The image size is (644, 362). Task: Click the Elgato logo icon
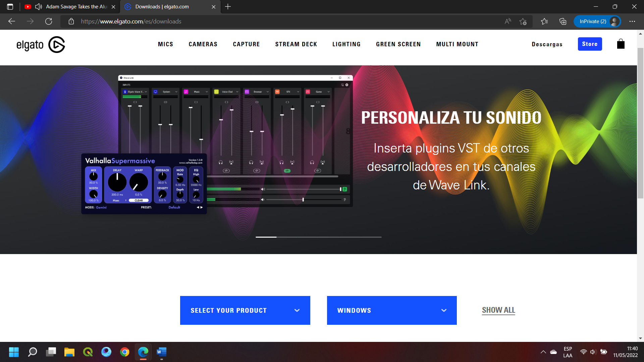(56, 45)
